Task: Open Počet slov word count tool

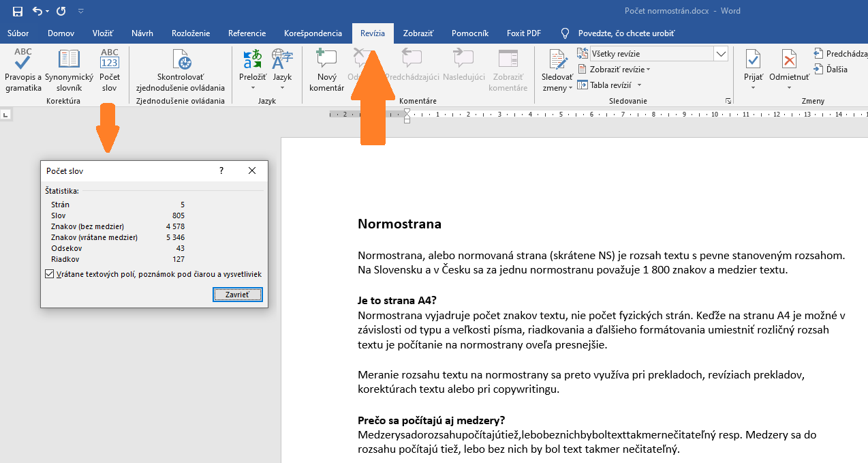Action: pyautogui.click(x=110, y=70)
